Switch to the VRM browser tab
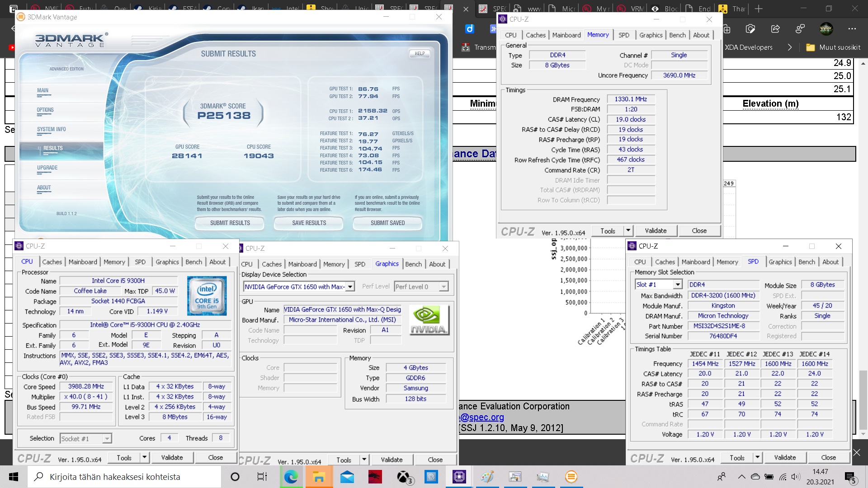Viewport: 868px width, 488px height. point(630,9)
